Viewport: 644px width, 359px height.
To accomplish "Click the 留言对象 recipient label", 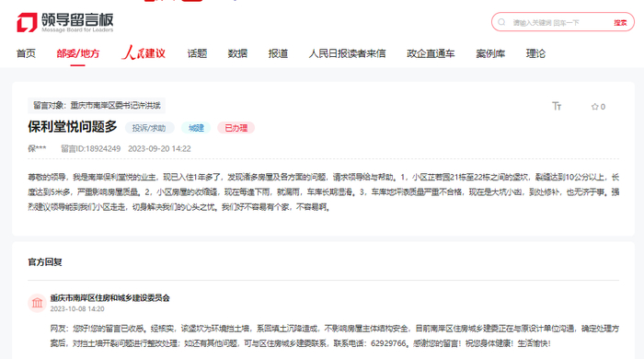I will 97,106.
